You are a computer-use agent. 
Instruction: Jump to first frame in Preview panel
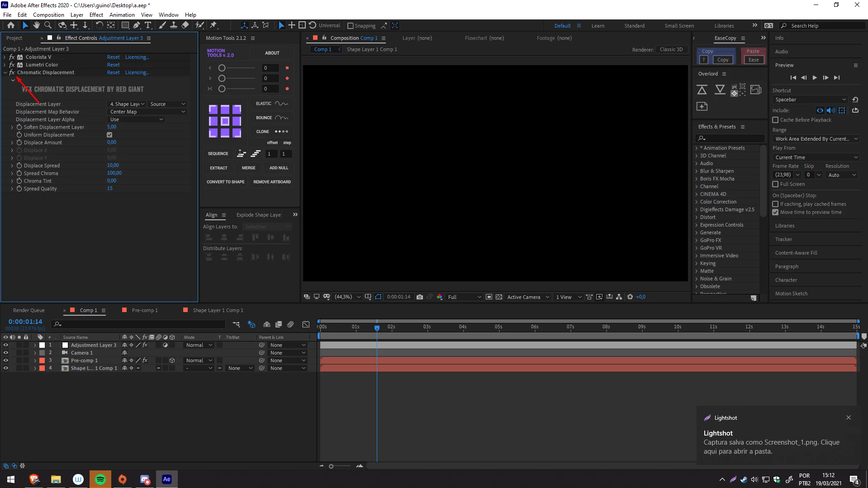coord(793,78)
